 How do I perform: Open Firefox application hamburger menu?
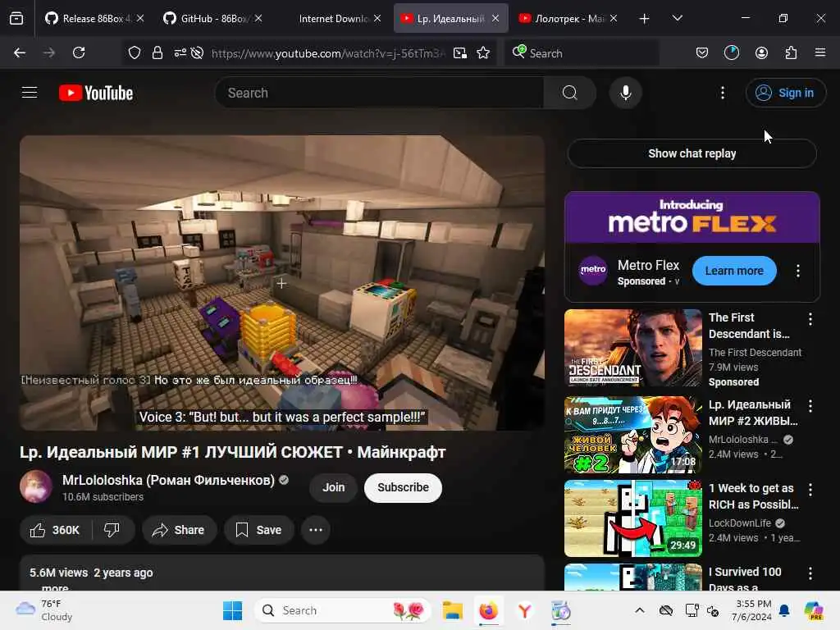tap(820, 52)
